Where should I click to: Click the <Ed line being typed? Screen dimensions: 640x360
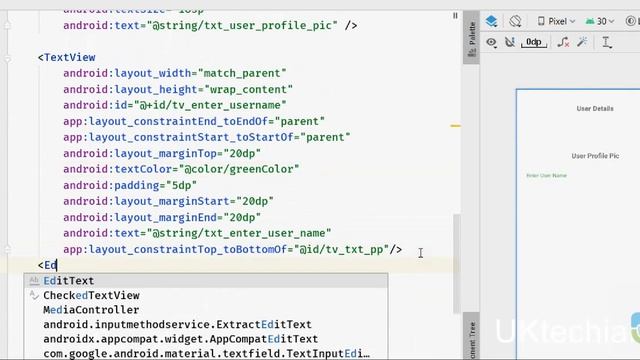(x=48, y=265)
